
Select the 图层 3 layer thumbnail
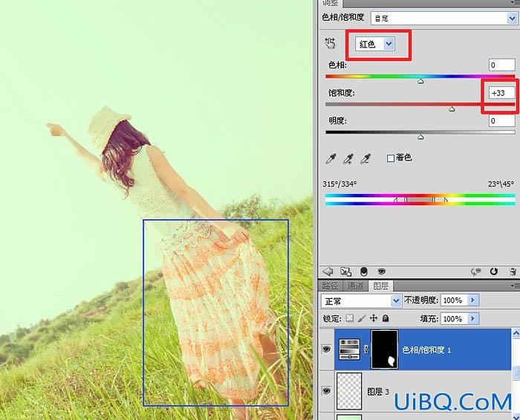pyautogui.click(x=349, y=391)
